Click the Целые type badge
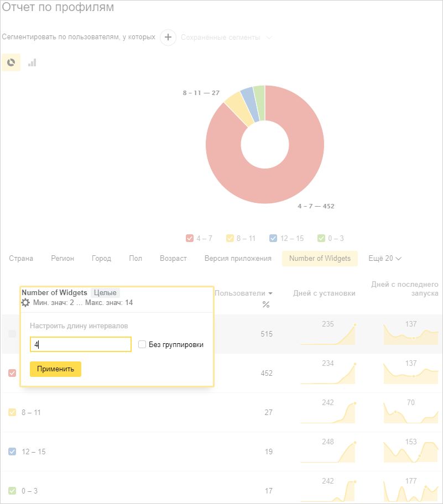 click(x=105, y=292)
